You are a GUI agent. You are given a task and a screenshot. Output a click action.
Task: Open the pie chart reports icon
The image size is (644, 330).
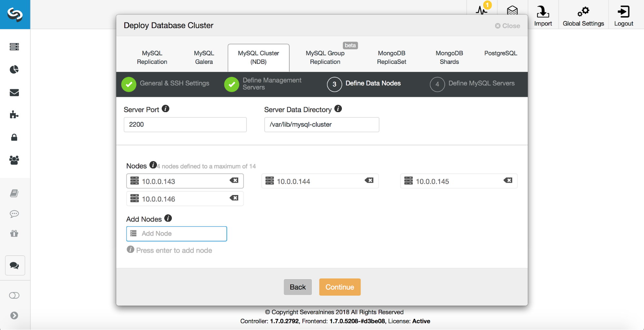tap(14, 70)
